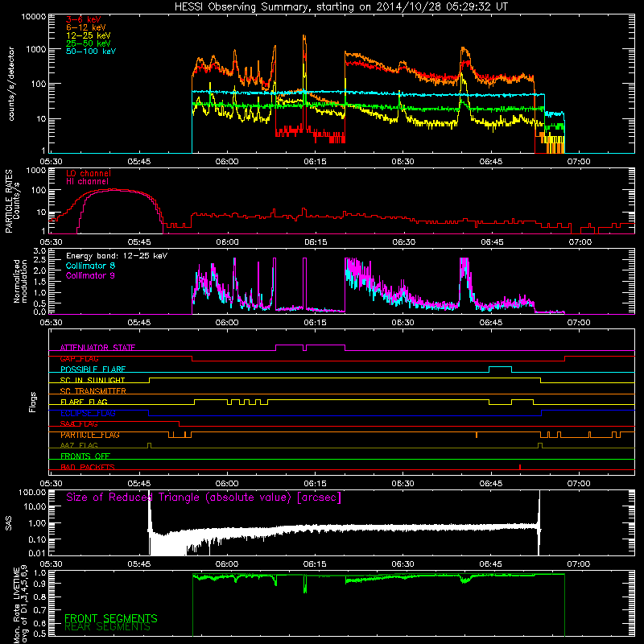Select the ECLIPSE_FLAG label
This screenshot has width=644, height=644.
pos(88,413)
